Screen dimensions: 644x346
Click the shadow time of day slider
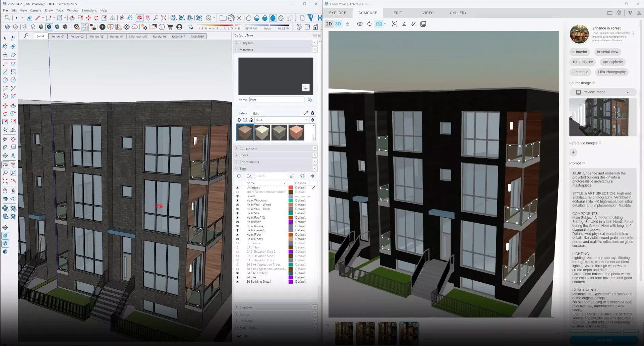(267, 25)
